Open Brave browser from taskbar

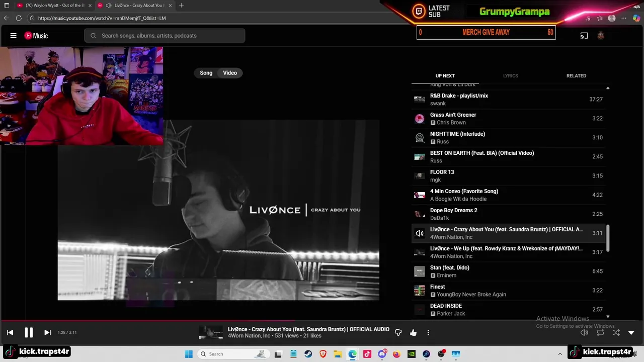(x=323, y=354)
